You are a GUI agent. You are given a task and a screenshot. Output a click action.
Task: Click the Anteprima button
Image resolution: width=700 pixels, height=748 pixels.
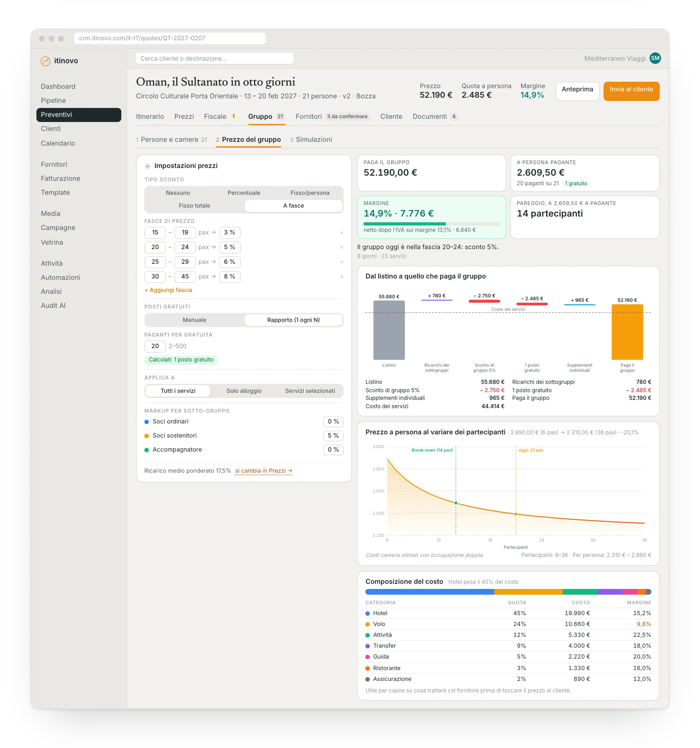click(x=577, y=91)
